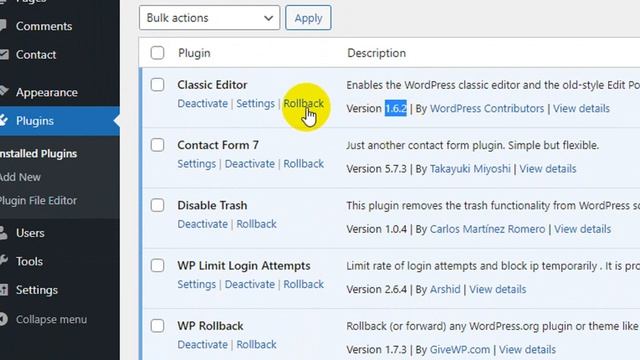Screen dimensions: 640x360
Task: Deactivate the Classic Editor plugin
Action: pos(202,104)
